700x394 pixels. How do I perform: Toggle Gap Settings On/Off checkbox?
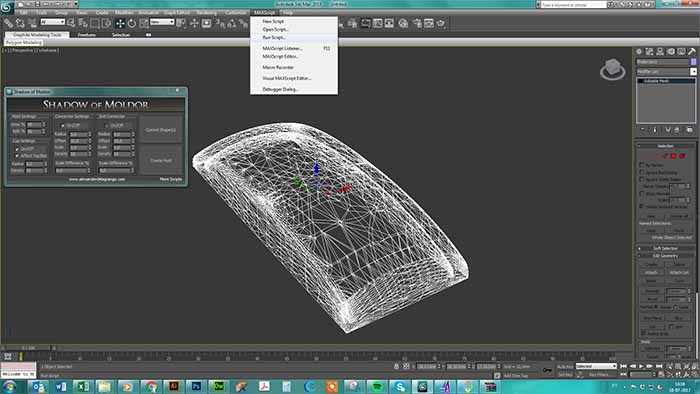[x=17, y=149]
